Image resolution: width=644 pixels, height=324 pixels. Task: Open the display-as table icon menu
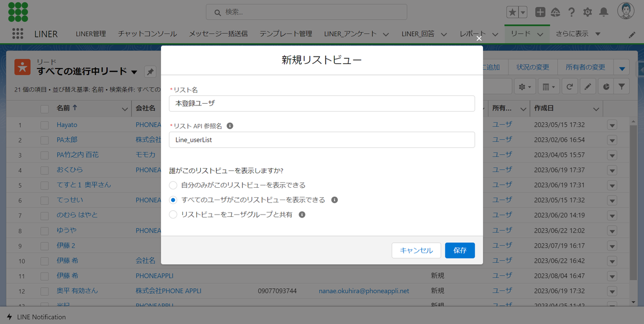(x=548, y=87)
